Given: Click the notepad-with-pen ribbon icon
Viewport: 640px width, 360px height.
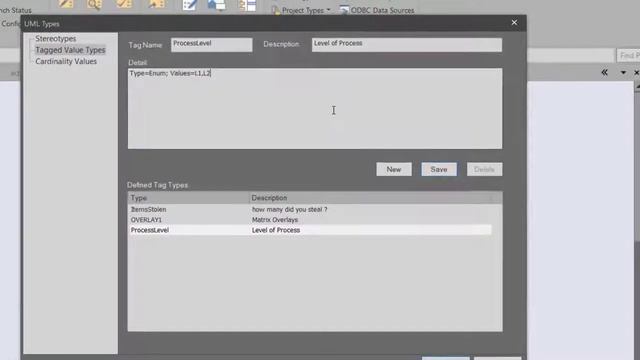Looking at the screenshot, I should (190, 5).
